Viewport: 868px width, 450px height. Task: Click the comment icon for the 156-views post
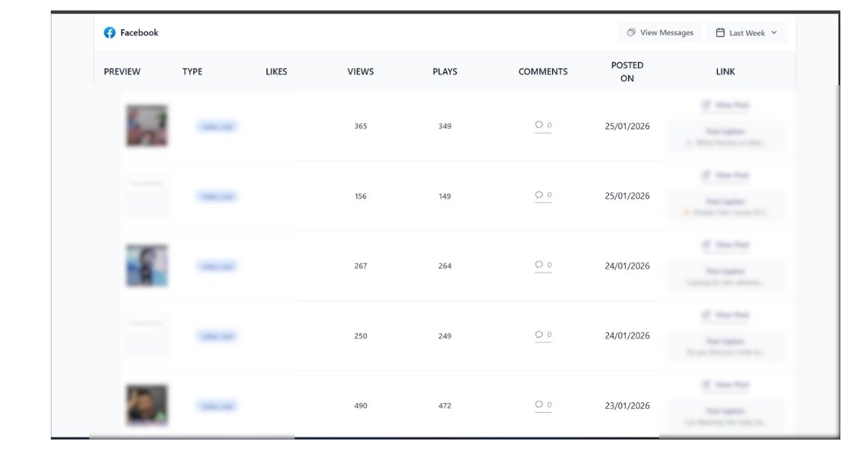tap(539, 195)
